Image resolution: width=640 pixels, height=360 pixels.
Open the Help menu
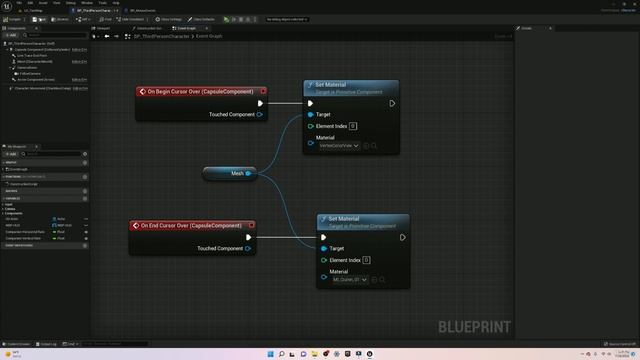pos(116,3)
